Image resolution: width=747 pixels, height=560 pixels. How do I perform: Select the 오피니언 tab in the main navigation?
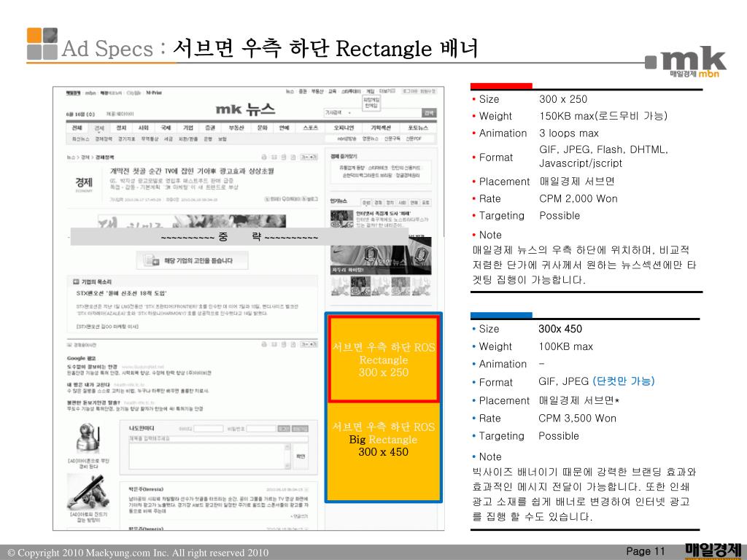click(x=344, y=128)
